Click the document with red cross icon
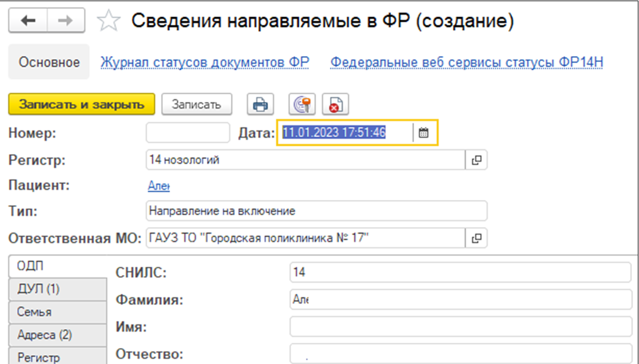This screenshot has height=364, width=639. coord(335,104)
